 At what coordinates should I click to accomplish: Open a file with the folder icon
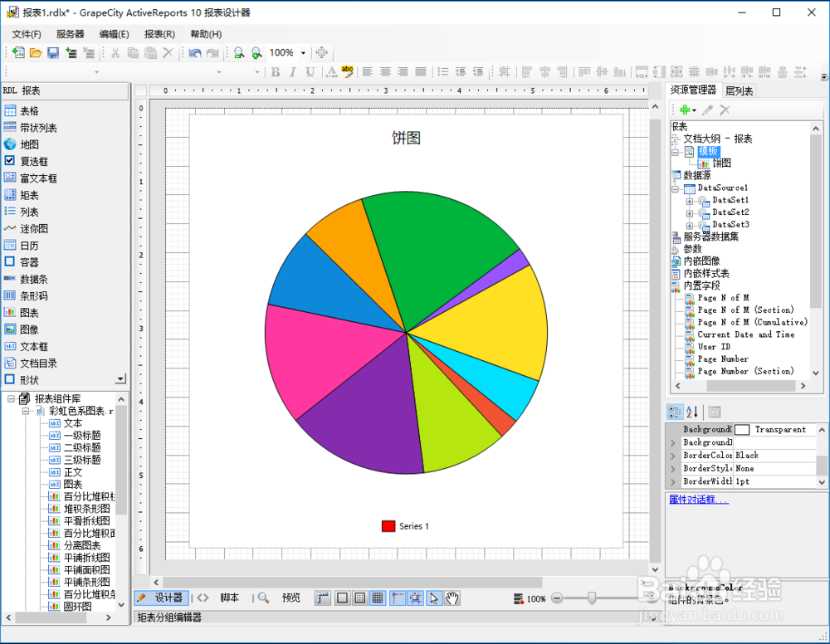36,52
